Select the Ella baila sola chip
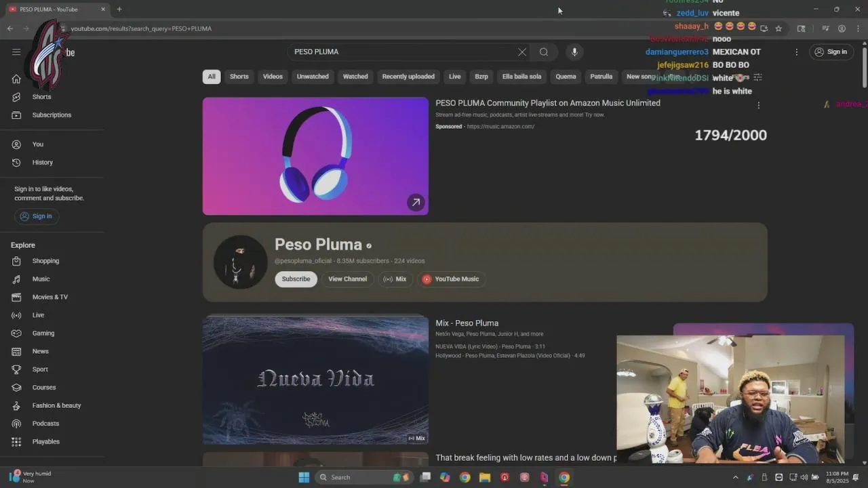 tap(521, 77)
